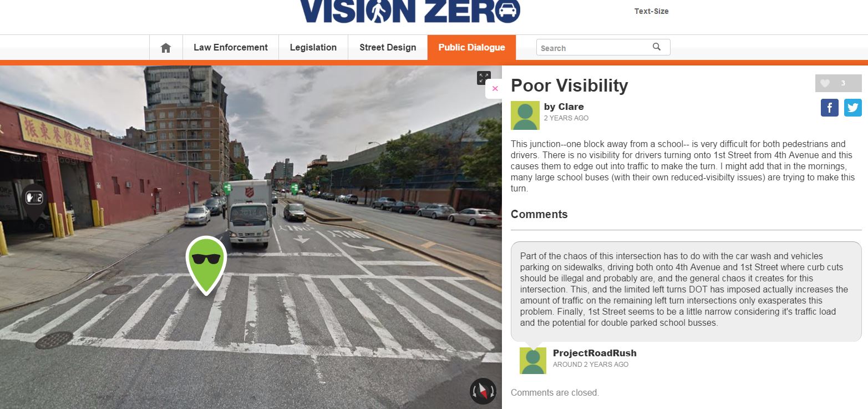Screen dimensions: 868x409
Task: Like the post with heart button
Action: coord(838,83)
